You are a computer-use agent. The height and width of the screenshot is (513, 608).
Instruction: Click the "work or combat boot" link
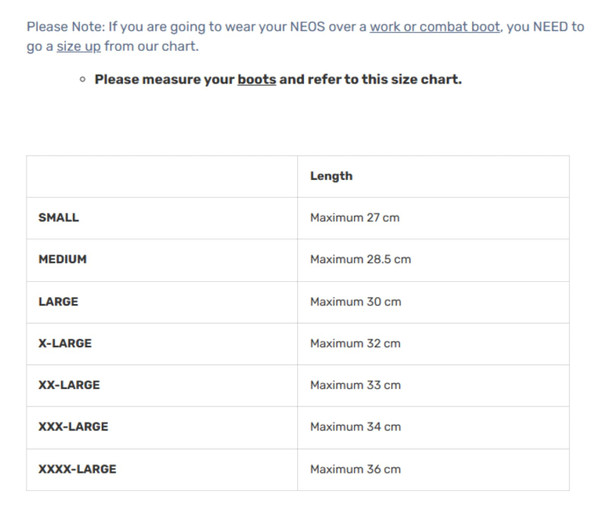[x=434, y=27]
